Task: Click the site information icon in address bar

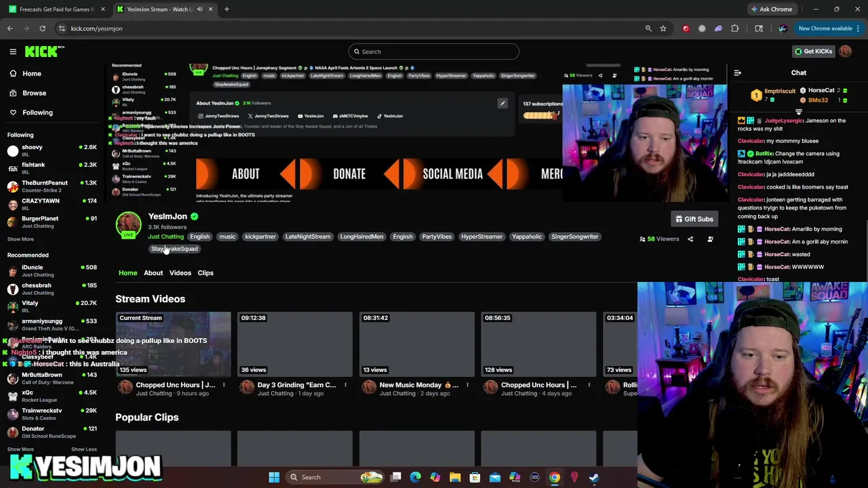Action: tap(62, 28)
